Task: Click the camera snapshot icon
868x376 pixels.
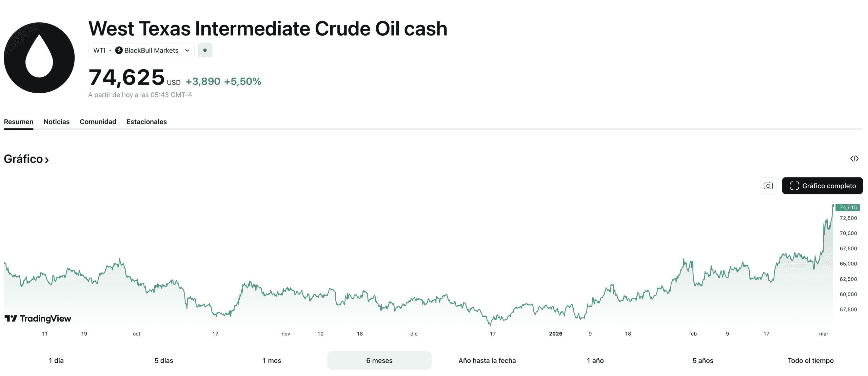Action: (x=768, y=186)
